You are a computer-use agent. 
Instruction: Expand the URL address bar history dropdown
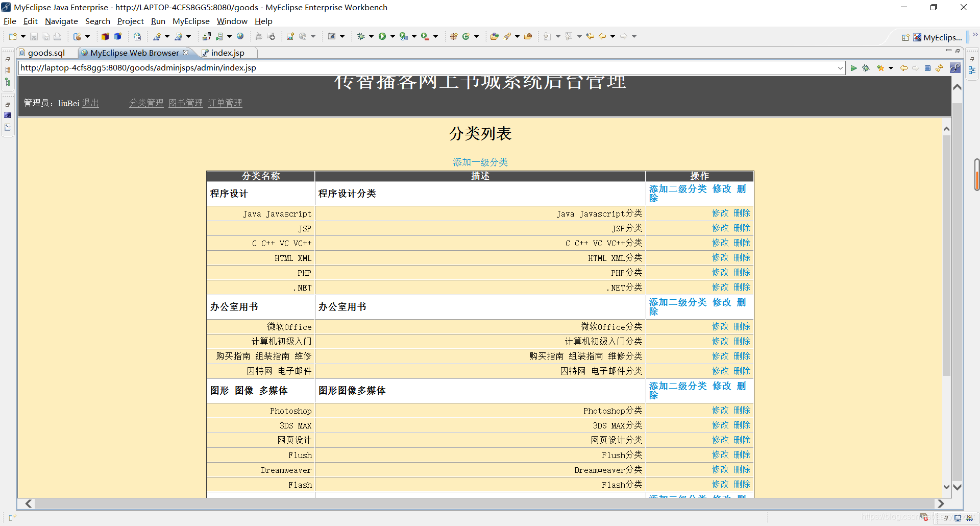tap(841, 67)
